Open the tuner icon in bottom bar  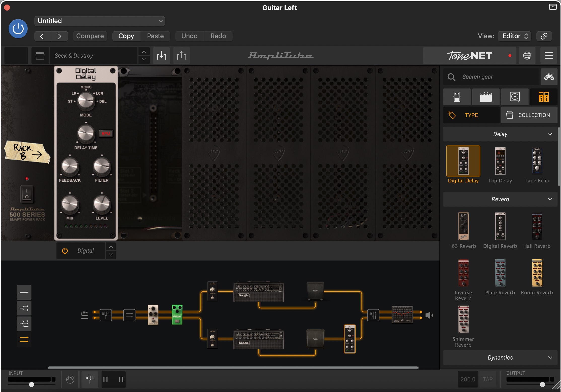[x=90, y=379]
